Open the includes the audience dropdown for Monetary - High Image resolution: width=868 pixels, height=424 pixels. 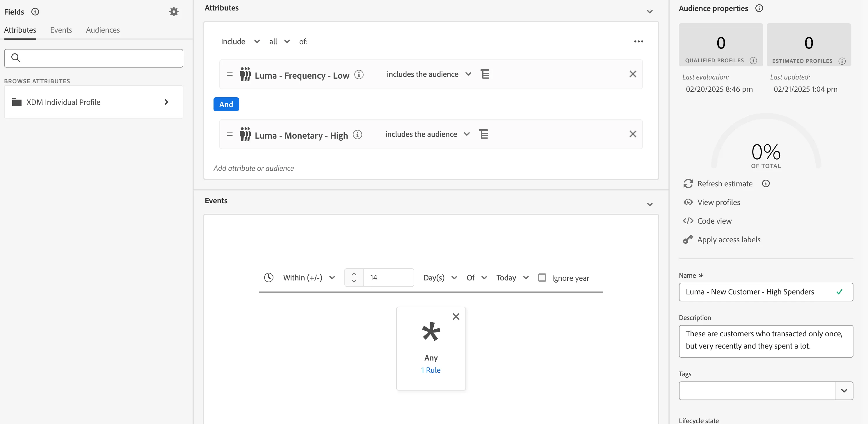point(427,134)
